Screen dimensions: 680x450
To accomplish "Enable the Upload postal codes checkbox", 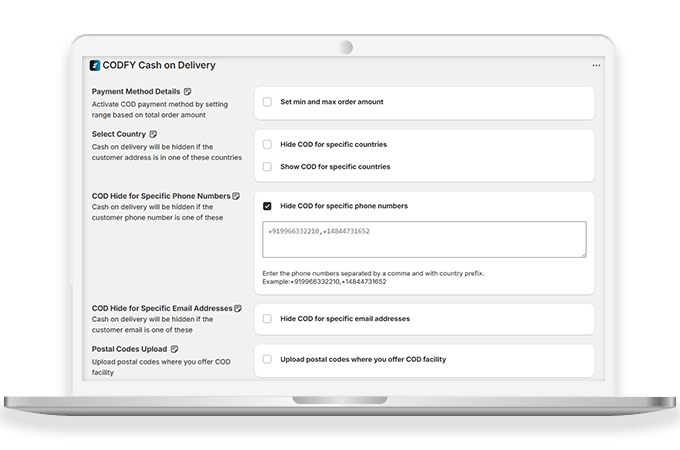I will pos(267,358).
